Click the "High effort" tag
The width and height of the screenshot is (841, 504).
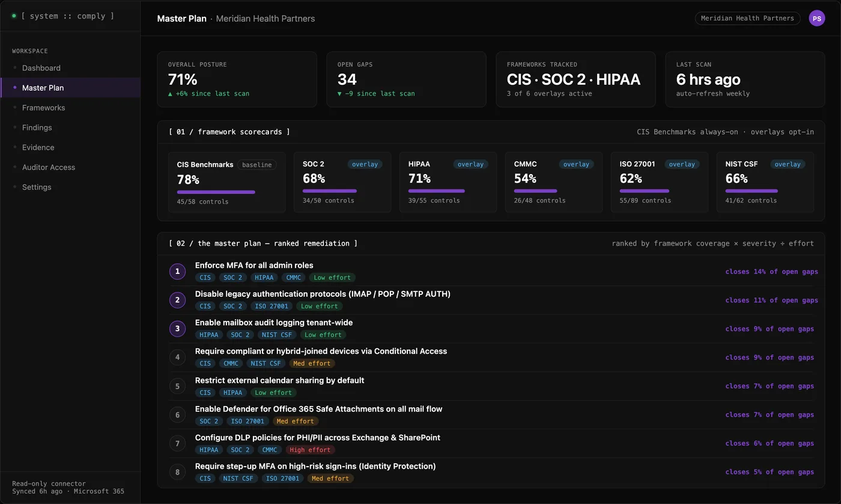coord(311,450)
